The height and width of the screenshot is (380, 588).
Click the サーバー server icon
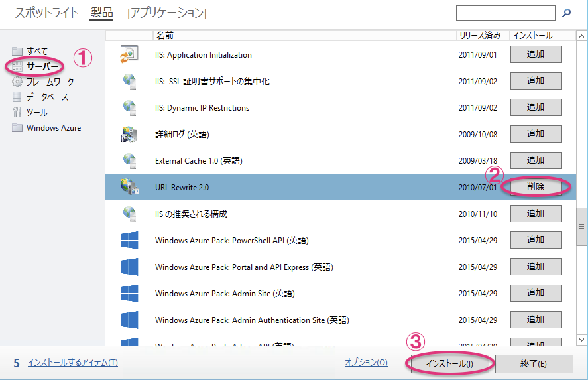point(17,66)
